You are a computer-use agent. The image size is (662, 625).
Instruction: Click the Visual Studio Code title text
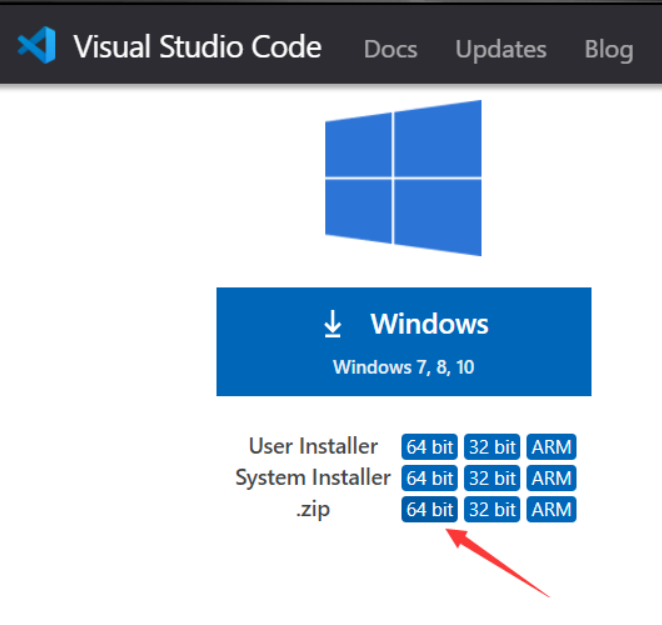pyautogui.click(x=197, y=47)
